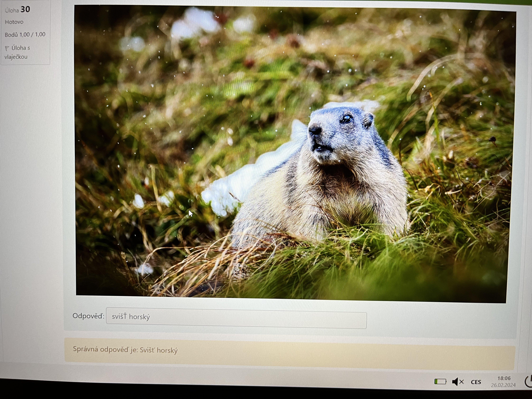532x399 pixels.
Task: Select the 'Hotovo' status text
Action: (14, 22)
